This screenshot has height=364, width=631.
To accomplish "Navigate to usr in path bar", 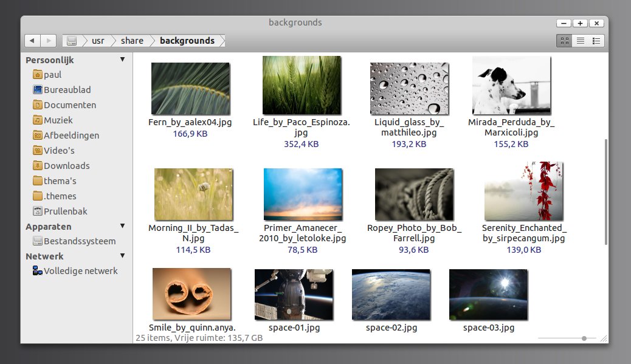I will click(98, 41).
